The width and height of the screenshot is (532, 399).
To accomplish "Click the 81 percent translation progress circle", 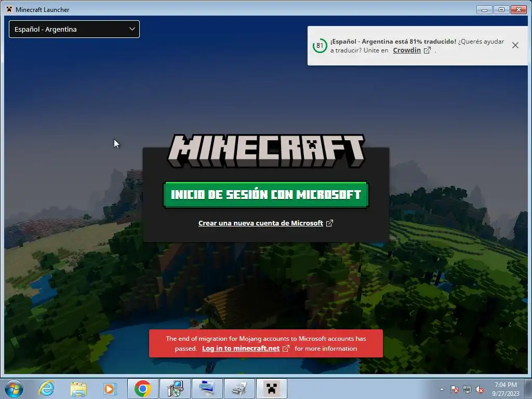I will [320, 46].
